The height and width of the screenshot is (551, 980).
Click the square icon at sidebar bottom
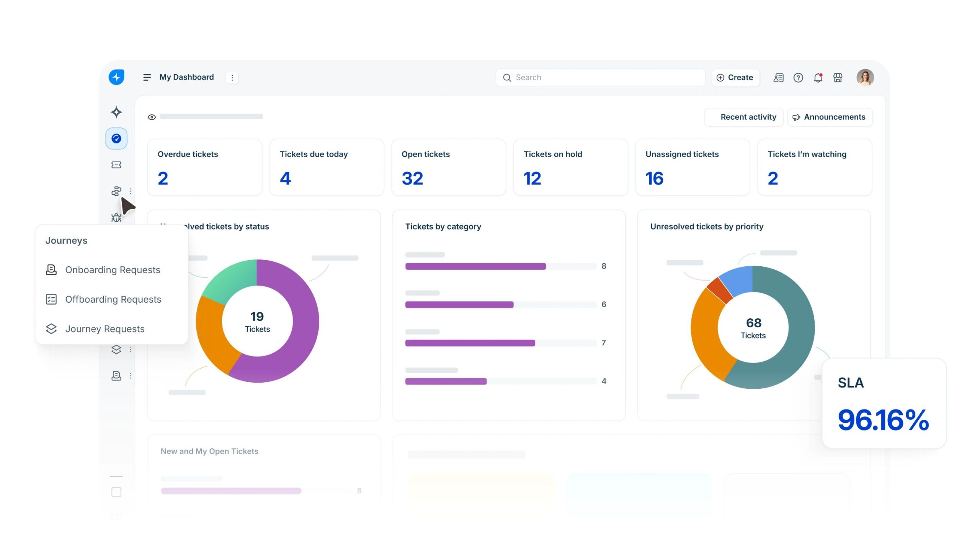(116, 492)
